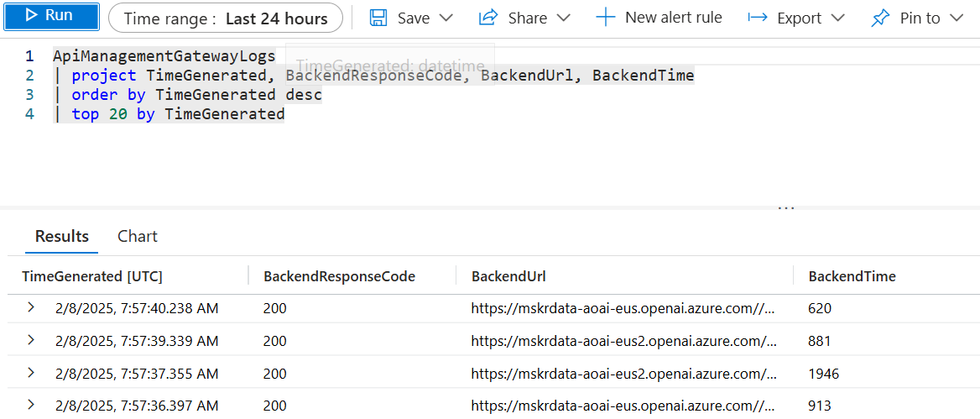980x419 pixels.
Task: Click the Share arrow icon
Action: coord(488,18)
